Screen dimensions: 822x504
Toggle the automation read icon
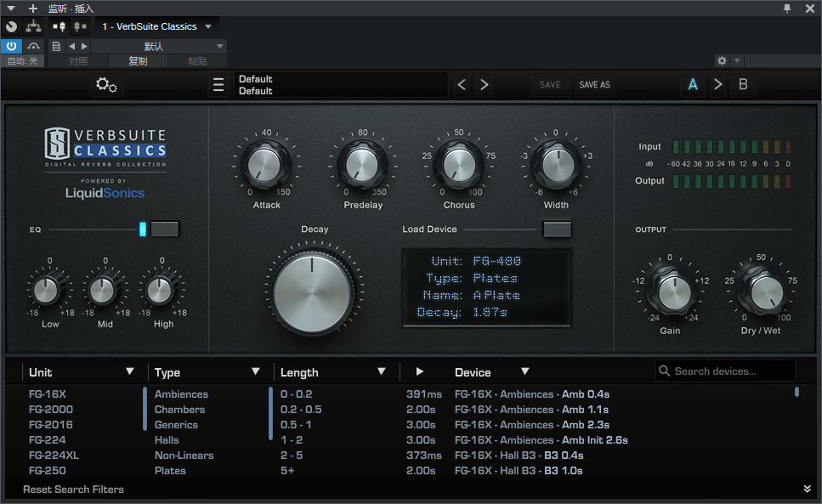pyautogui.click(x=33, y=46)
